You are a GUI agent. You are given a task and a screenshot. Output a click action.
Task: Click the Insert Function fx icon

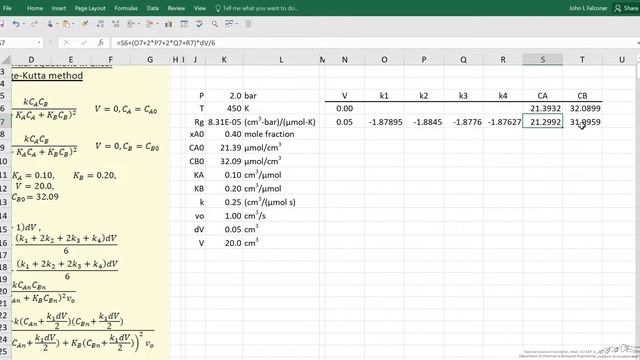coord(101,42)
